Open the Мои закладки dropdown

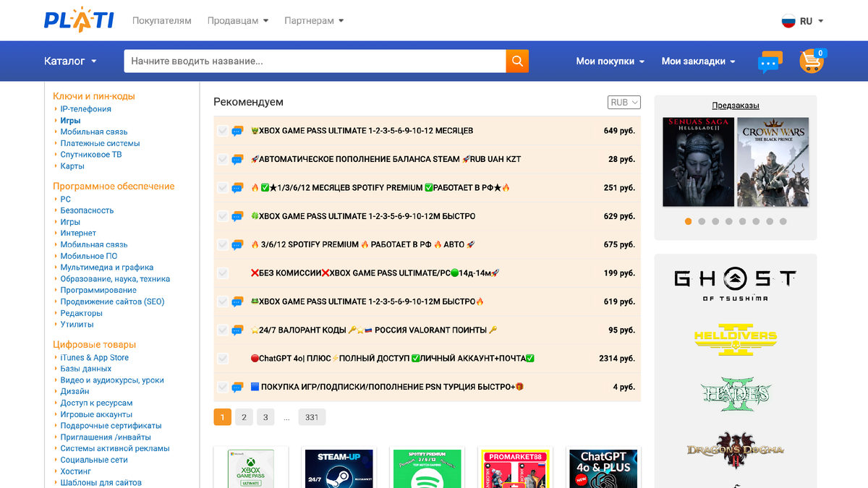698,61
